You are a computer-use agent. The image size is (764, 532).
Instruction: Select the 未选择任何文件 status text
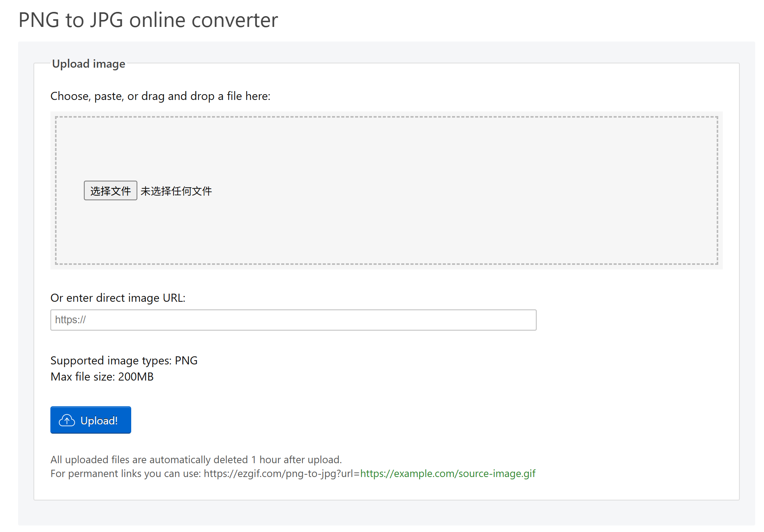tap(176, 190)
